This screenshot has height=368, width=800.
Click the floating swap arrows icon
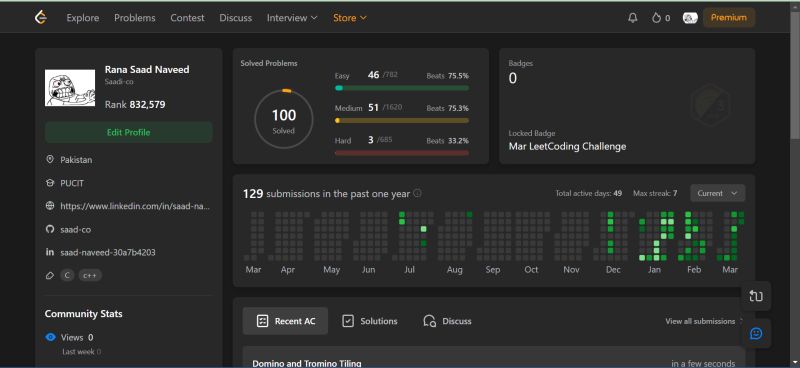(x=756, y=296)
